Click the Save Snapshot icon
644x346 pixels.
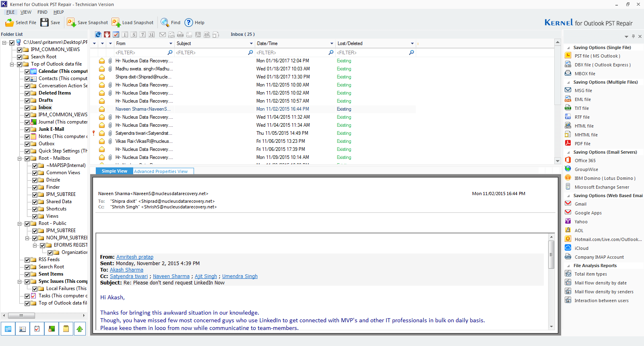(x=71, y=23)
